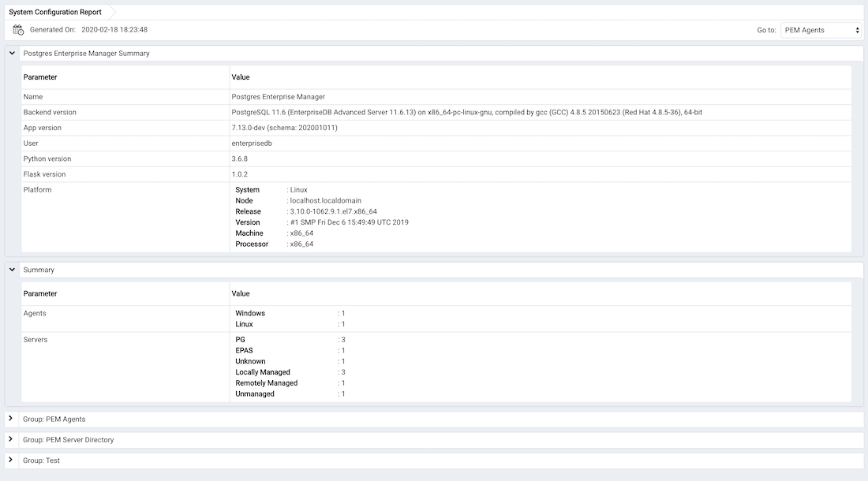Click the PG servers count row
Viewport: 868px width, 481px height.
[290, 340]
